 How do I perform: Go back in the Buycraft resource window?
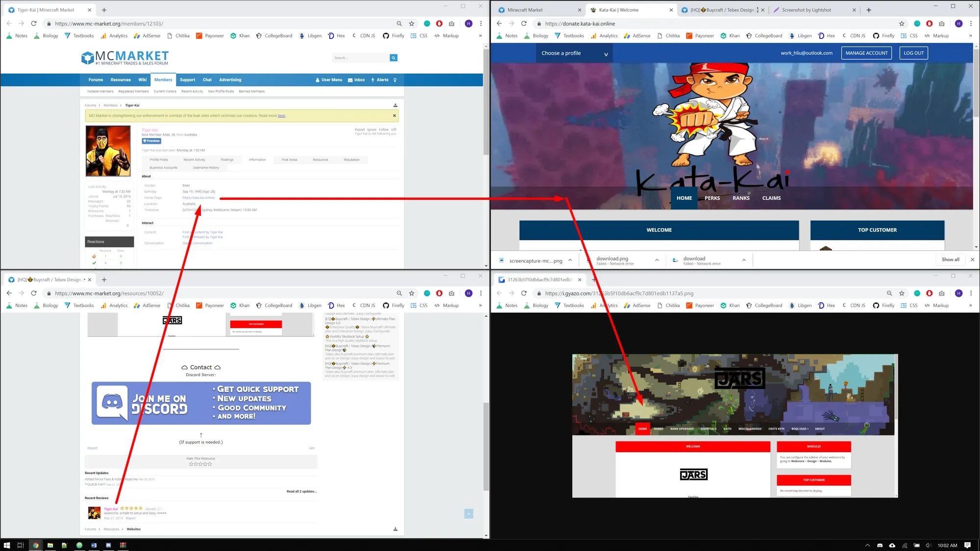coord(9,293)
